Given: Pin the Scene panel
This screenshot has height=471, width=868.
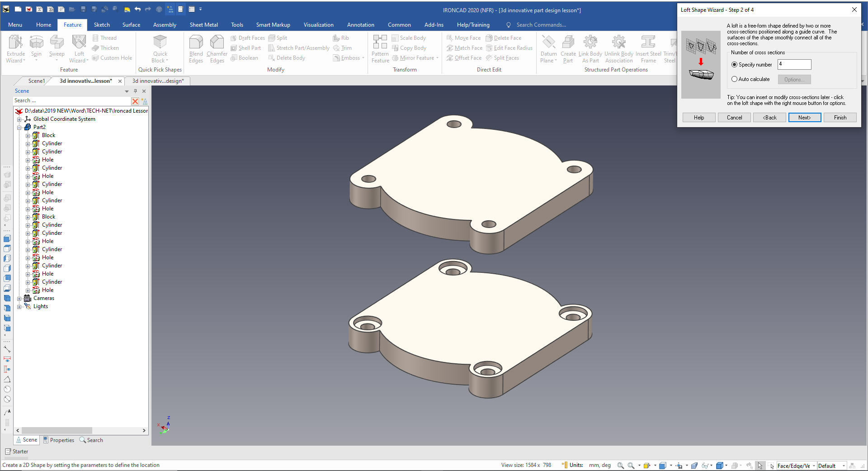Looking at the screenshot, I should tap(135, 91).
